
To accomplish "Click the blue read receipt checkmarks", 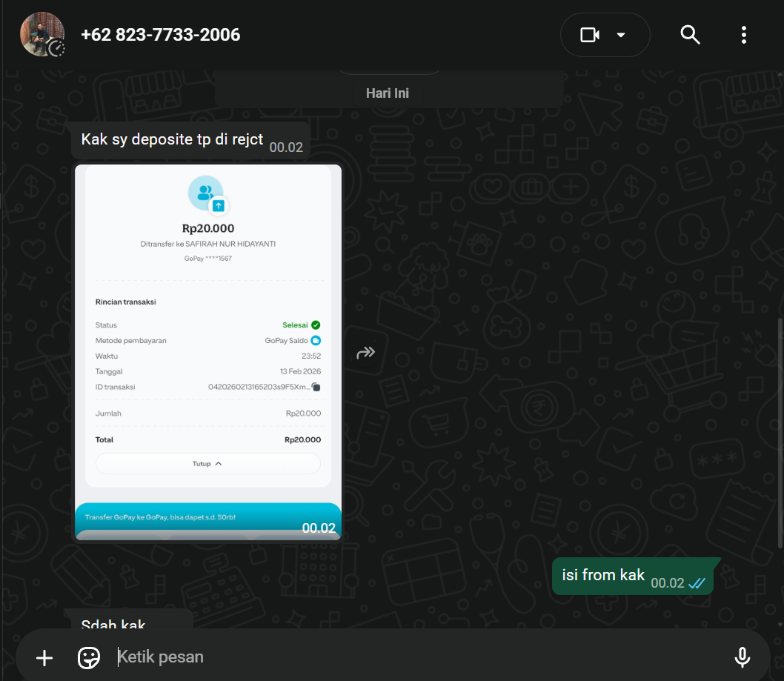I will point(697,583).
